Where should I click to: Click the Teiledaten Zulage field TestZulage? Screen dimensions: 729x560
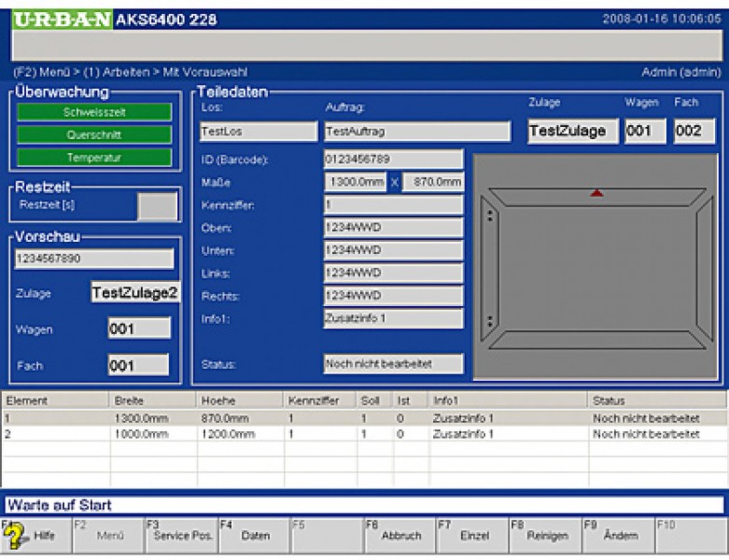pos(573,131)
